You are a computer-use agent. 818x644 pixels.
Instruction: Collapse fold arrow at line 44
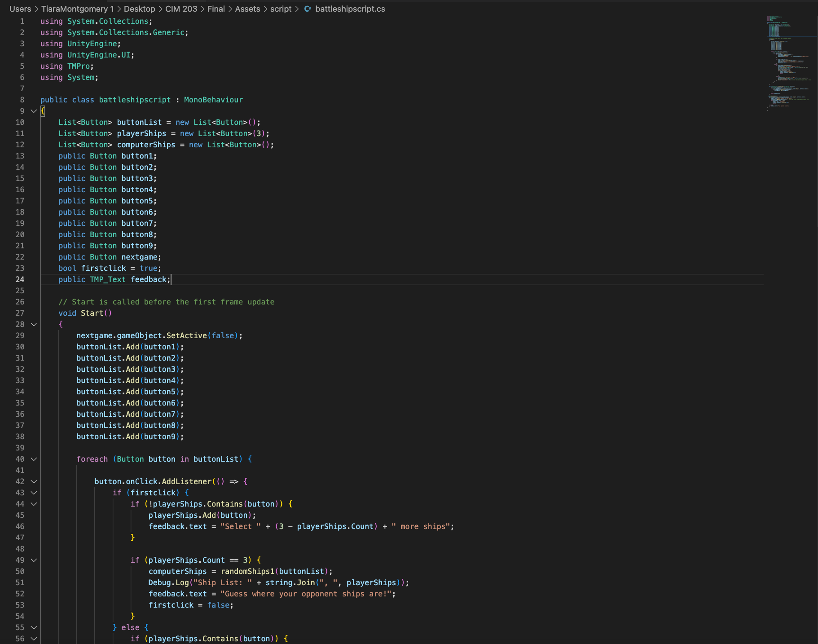tap(34, 504)
